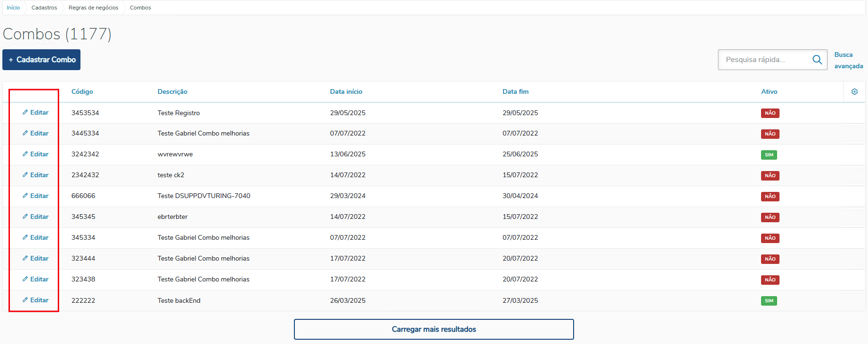Click start date 13/06/2025

pyautogui.click(x=348, y=154)
